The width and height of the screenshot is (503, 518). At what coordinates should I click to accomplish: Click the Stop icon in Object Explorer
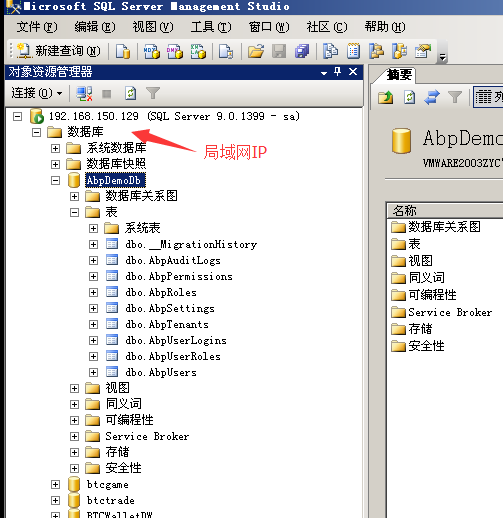107,94
